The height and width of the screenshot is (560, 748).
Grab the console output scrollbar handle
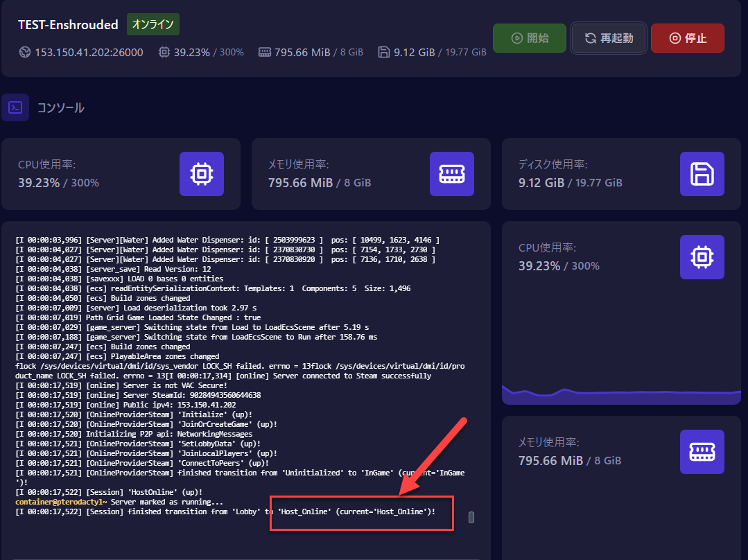click(x=471, y=517)
